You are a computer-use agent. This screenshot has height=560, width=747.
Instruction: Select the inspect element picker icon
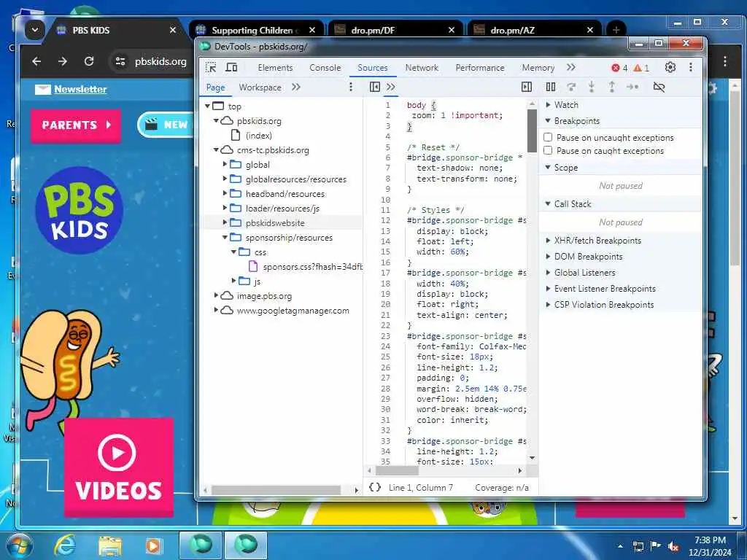(x=211, y=68)
